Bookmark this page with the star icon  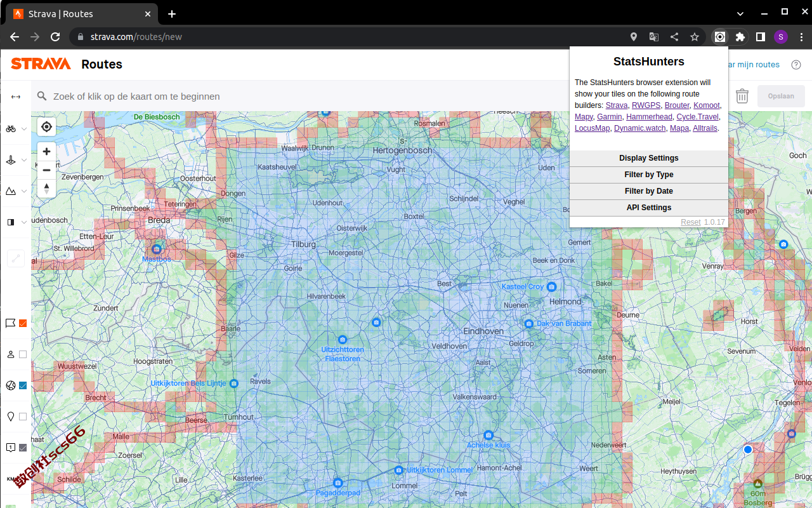pyautogui.click(x=695, y=37)
